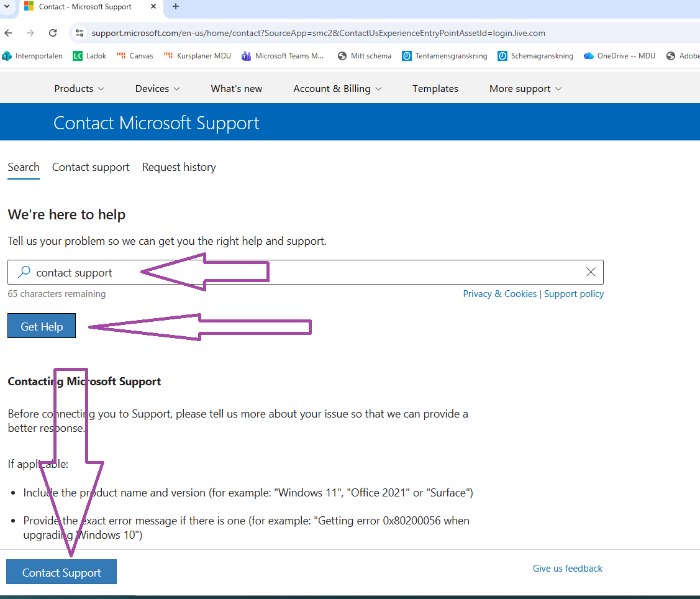Open the Ladok bookmark
The height and width of the screenshot is (599, 700).
89,56
